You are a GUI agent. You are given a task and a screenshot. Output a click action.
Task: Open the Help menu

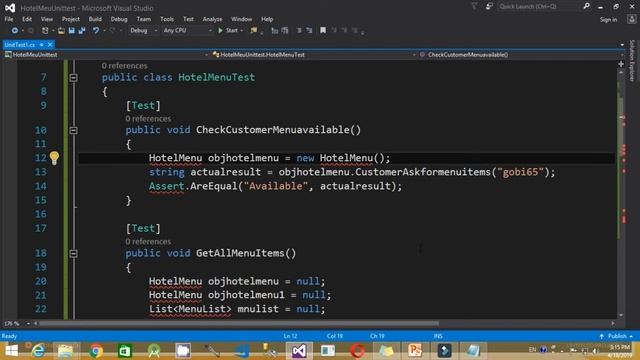[x=267, y=19]
